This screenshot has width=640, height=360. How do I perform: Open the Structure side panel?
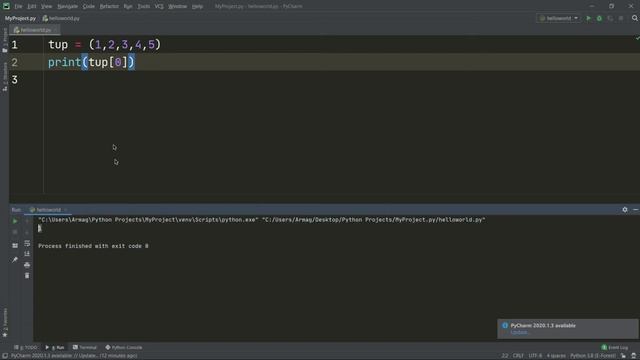tap(5, 77)
